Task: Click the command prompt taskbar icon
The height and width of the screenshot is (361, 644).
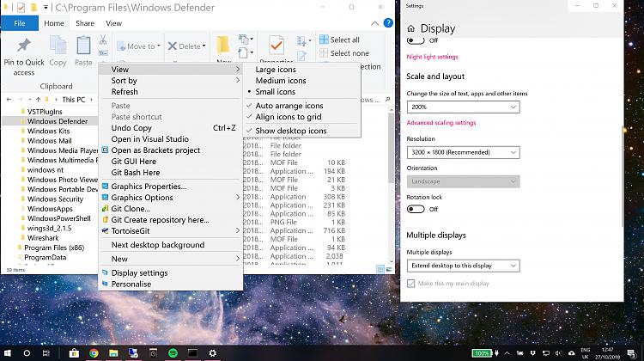Action: [192, 352]
